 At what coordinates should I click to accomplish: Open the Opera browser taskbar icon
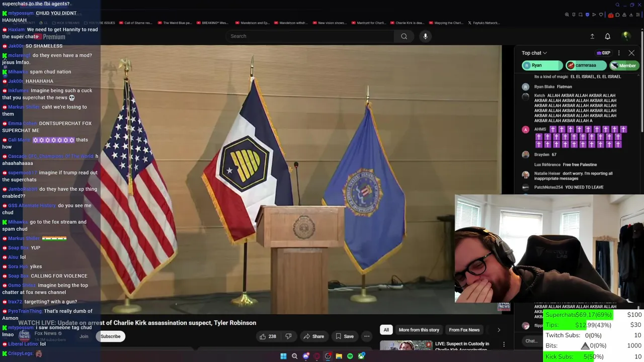point(316,356)
